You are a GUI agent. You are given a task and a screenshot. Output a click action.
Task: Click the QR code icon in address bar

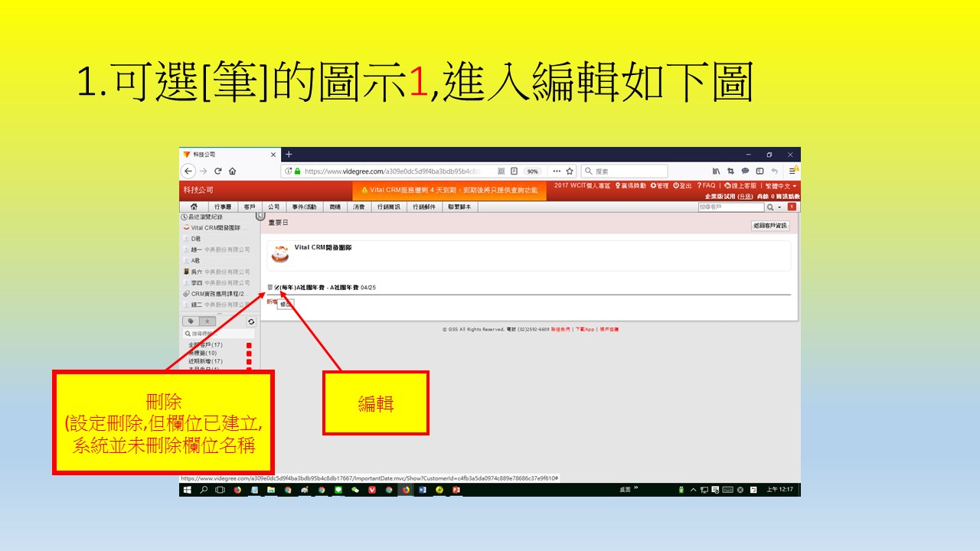pos(501,171)
